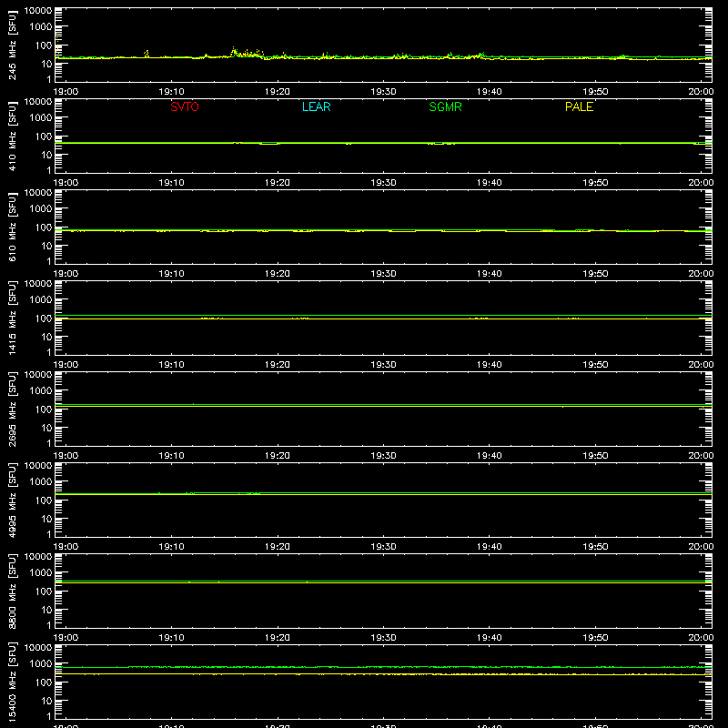The height and width of the screenshot is (728, 728).
Task: Select the 2695 MHz [SFU] axis title
Action: click(x=12, y=409)
